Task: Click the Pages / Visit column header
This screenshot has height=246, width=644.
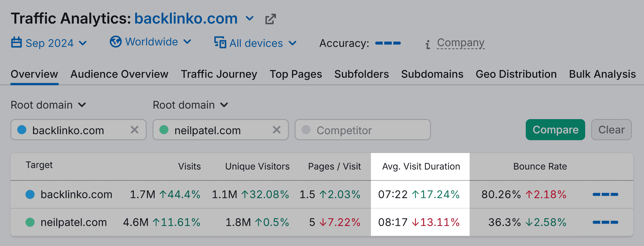Action: [334, 167]
